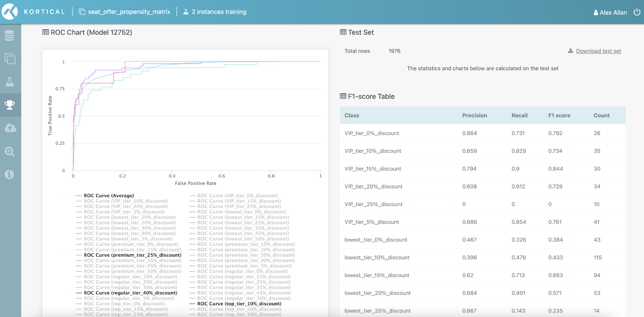Open the info circle sidebar icon

click(x=10, y=174)
